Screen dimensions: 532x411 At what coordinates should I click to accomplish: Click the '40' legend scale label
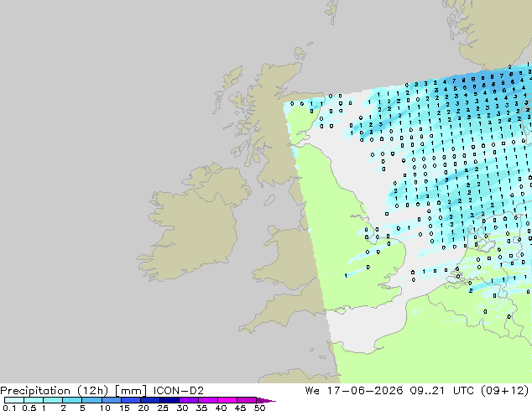(x=221, y=408)
